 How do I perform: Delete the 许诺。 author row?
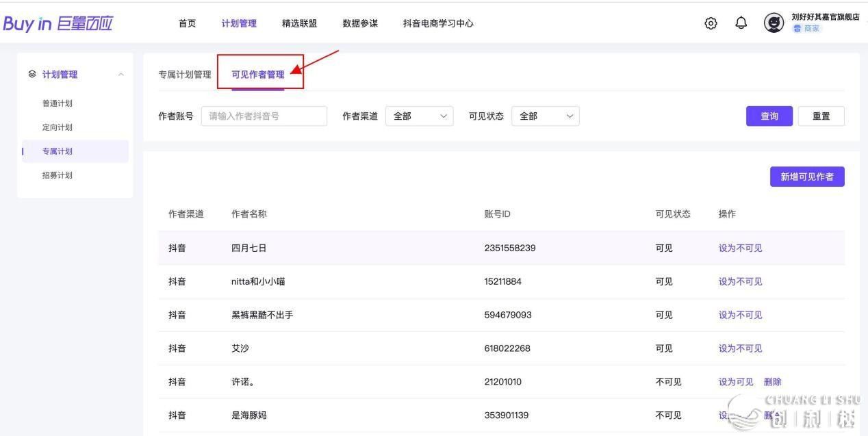(772, 382)
